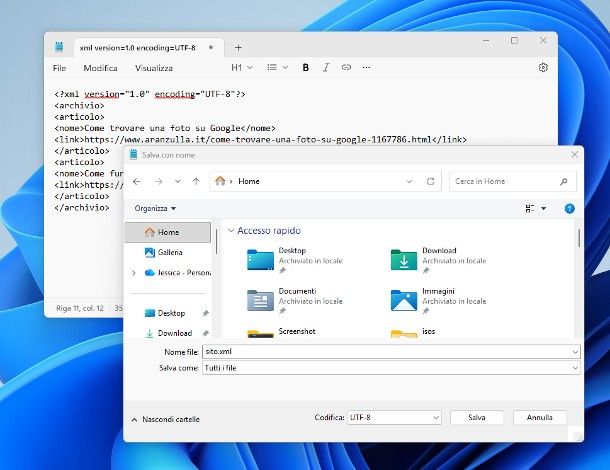Open the isos folder
This screenshot has height=470, width=610.
[413, 332]
